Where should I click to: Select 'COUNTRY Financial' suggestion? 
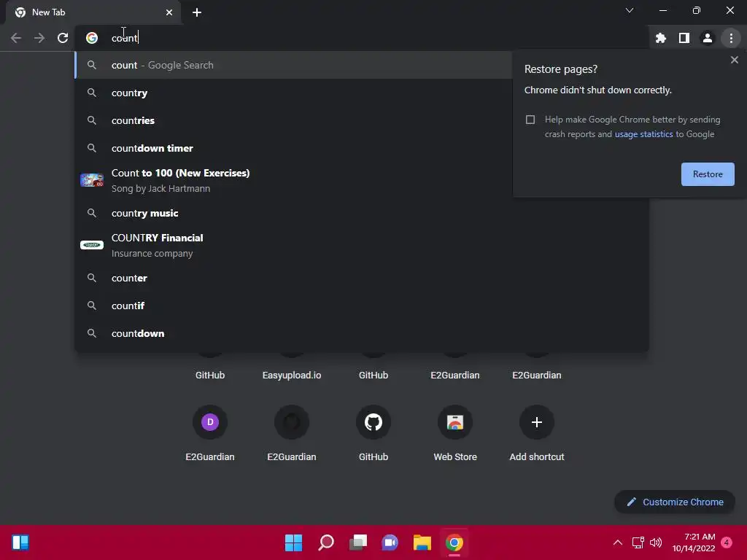(362, 245)
